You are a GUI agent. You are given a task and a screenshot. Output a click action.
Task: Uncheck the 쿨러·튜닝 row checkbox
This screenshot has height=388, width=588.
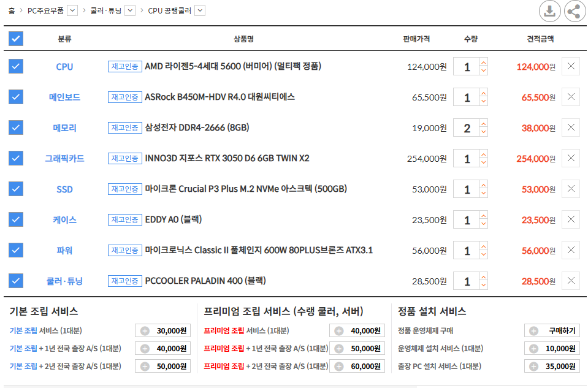point(16,281)
